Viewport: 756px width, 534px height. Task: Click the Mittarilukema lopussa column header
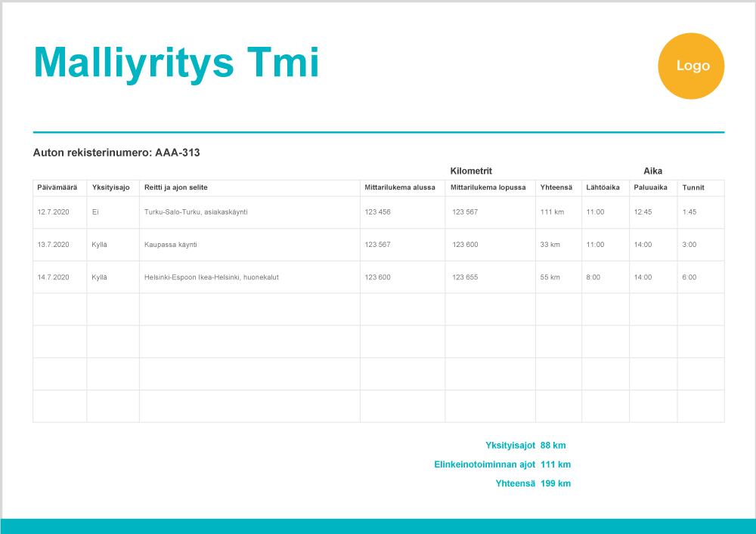488,187
